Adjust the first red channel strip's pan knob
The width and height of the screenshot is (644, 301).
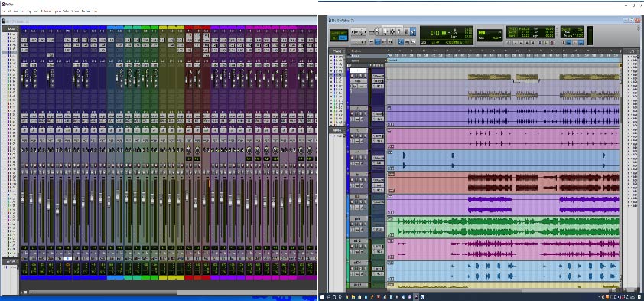189,150
